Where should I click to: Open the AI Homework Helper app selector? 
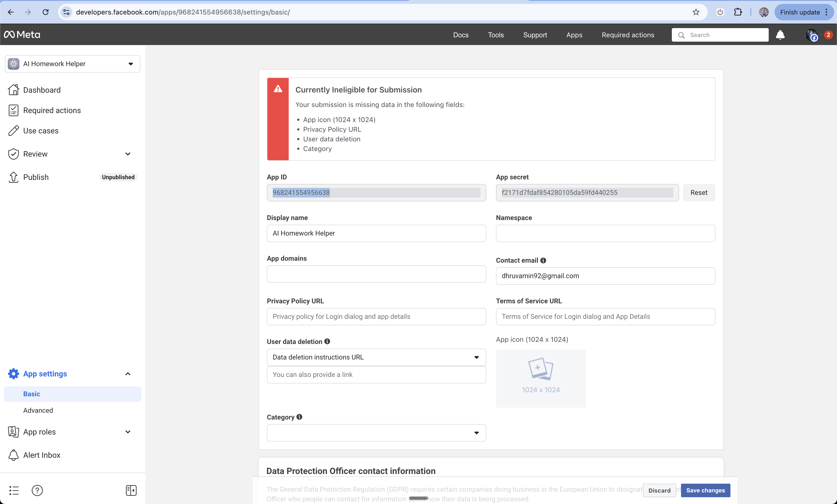(x=73, y=64)
